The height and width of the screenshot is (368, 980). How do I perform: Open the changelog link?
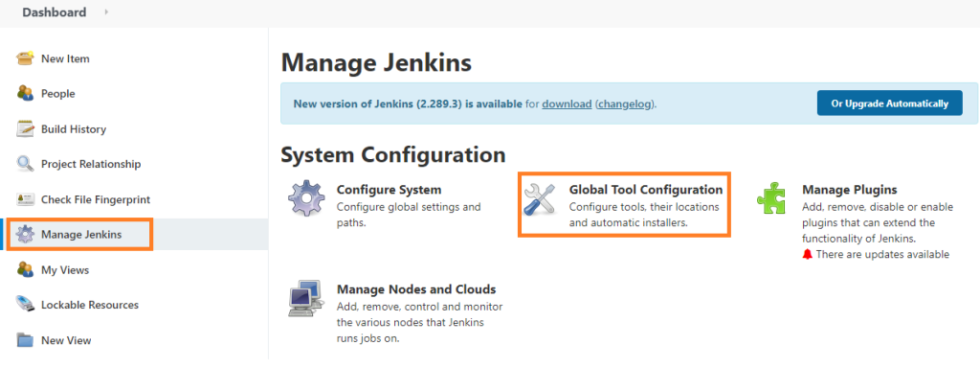click(624, 103)
